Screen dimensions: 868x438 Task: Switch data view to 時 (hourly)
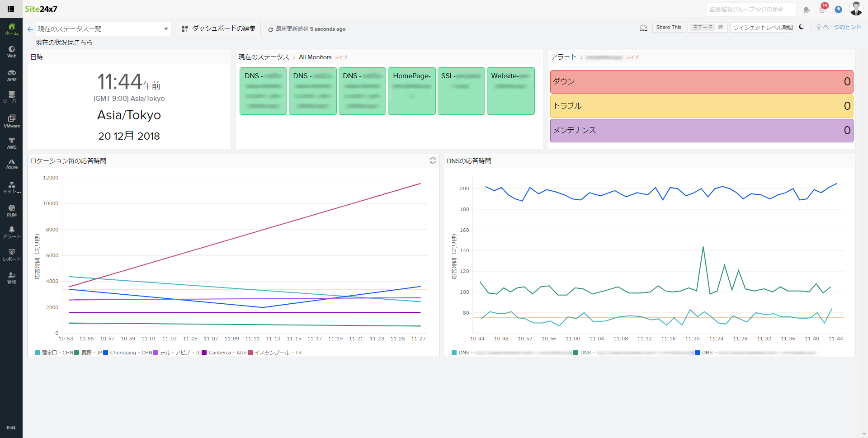tap(721, 28)
